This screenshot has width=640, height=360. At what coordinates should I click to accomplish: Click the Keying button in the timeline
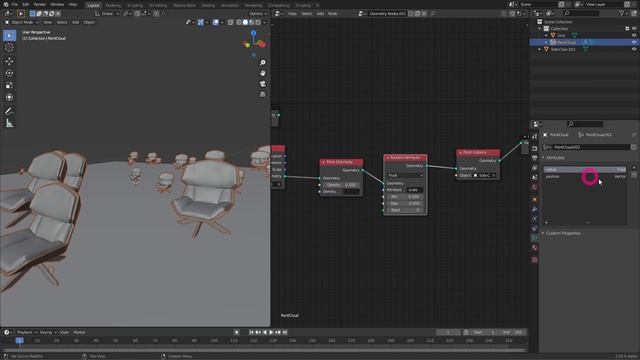(x=48, y=332)
